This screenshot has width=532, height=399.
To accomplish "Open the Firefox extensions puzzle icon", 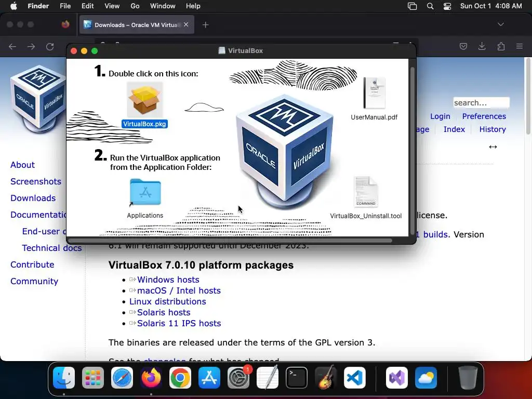I will 501,46.
